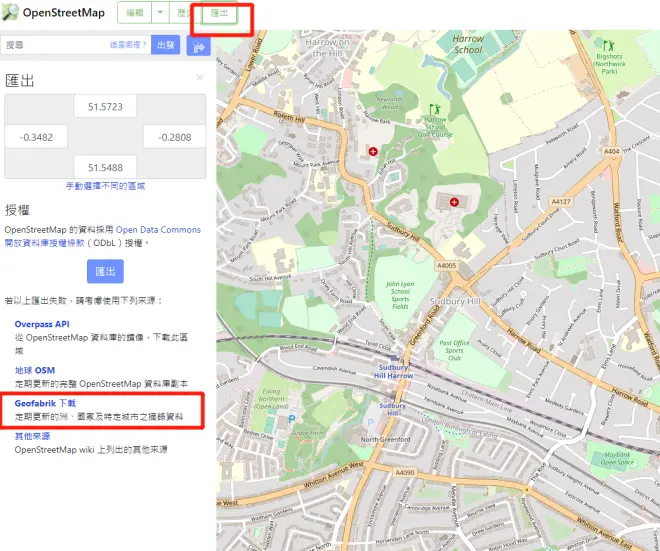Viewport: 660px width, 551px height.
Task: Click the Grove Farm map label
Action: click(309, 433)
